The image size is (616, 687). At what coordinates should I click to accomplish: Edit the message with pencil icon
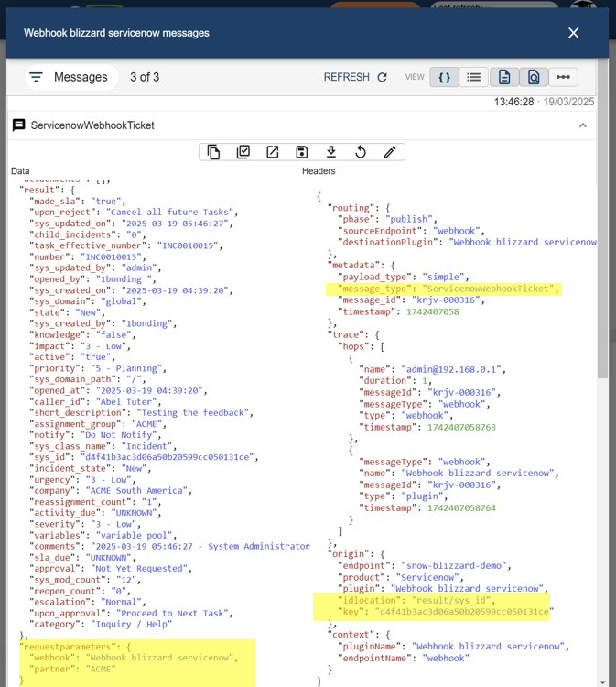[390, 152]
